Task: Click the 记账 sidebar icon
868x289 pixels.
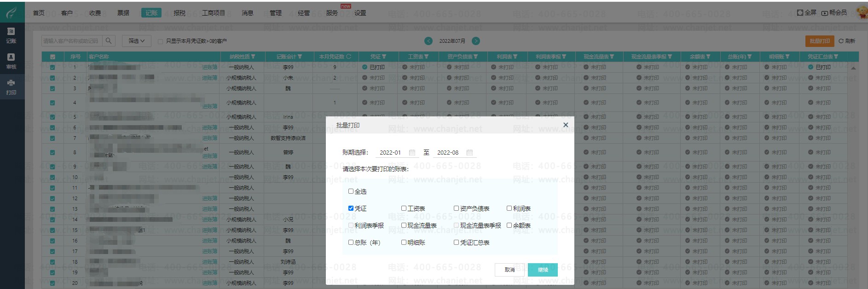Action: click(x=12, y=32)
